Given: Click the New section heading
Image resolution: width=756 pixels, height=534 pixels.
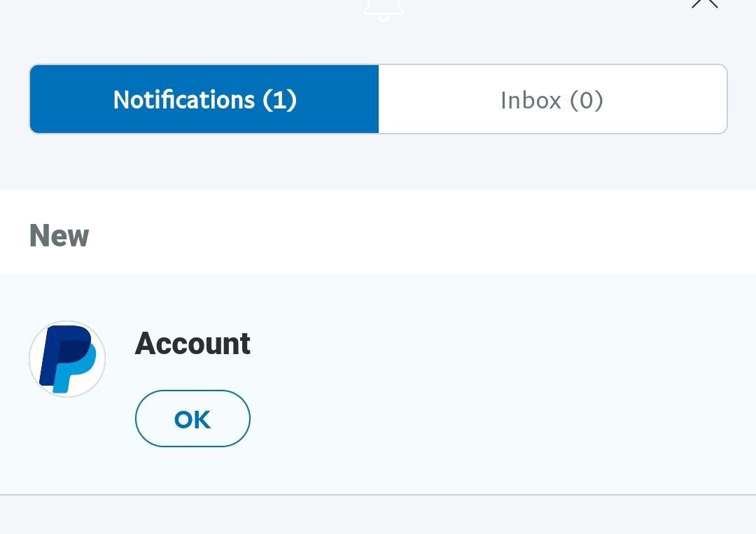Looking at the screenshot, I should pos(59,236).
